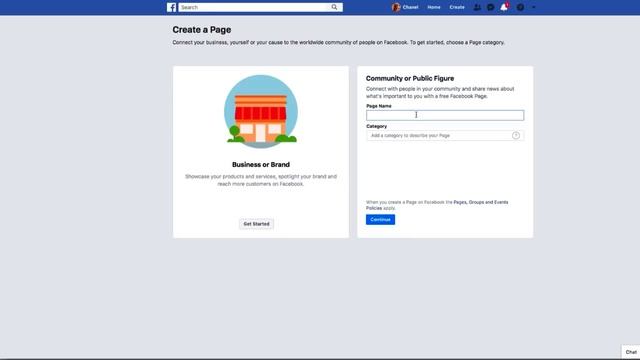Open the Home menu item

click(x=433, y=7)
